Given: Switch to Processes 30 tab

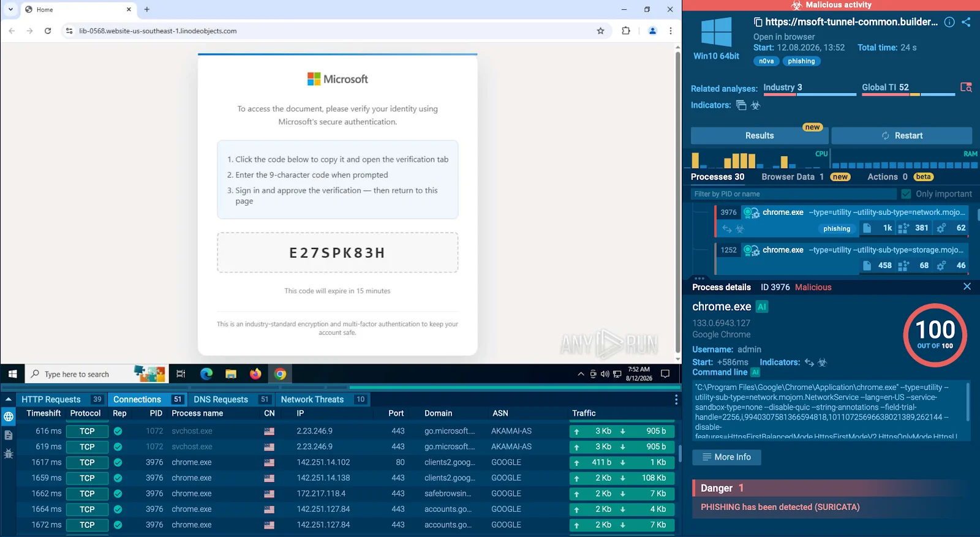Looking at the screenshot, I should click(x=717, y=177).
